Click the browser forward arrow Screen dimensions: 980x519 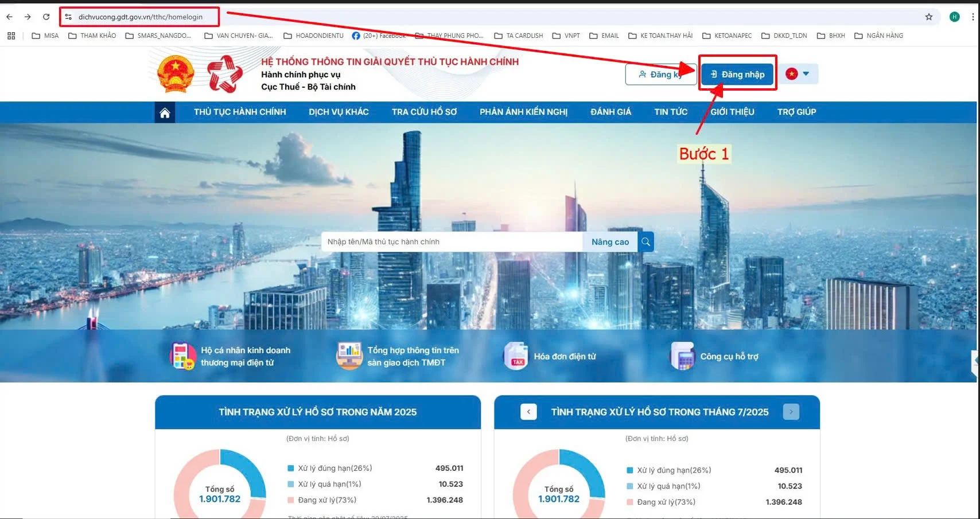point(28,17)
